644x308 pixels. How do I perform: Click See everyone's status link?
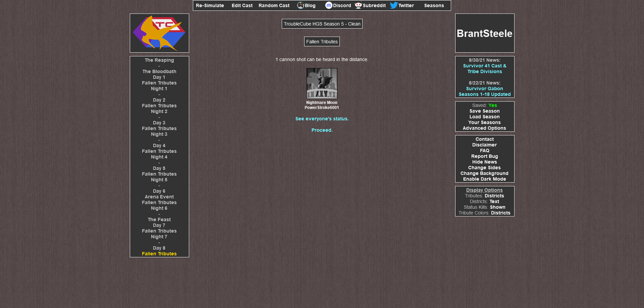click(x=322, y=119)
